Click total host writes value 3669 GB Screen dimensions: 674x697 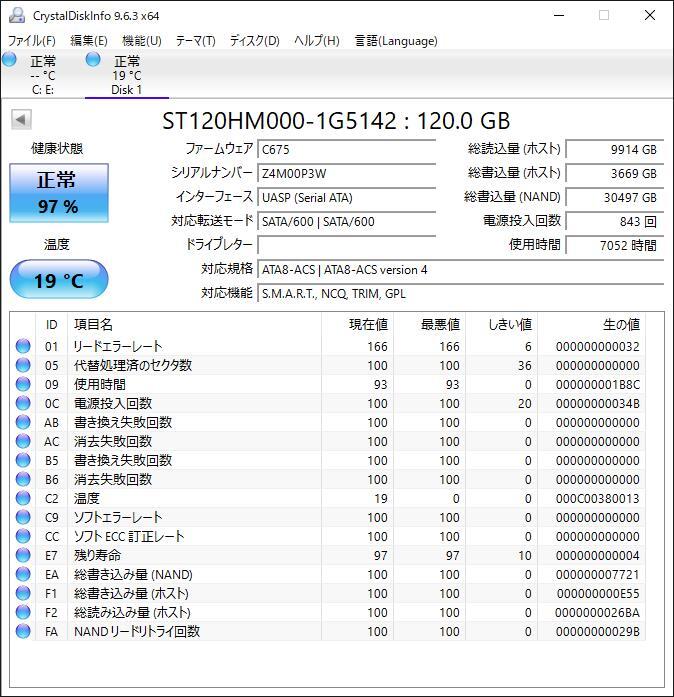coord(614,173)
